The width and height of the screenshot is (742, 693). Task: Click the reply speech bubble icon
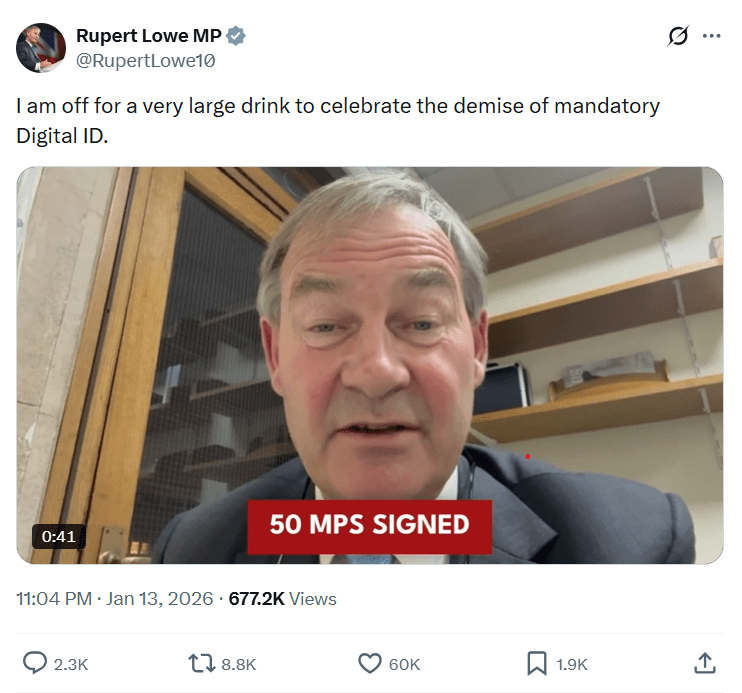pyautogui.click(x=36, y=663)
